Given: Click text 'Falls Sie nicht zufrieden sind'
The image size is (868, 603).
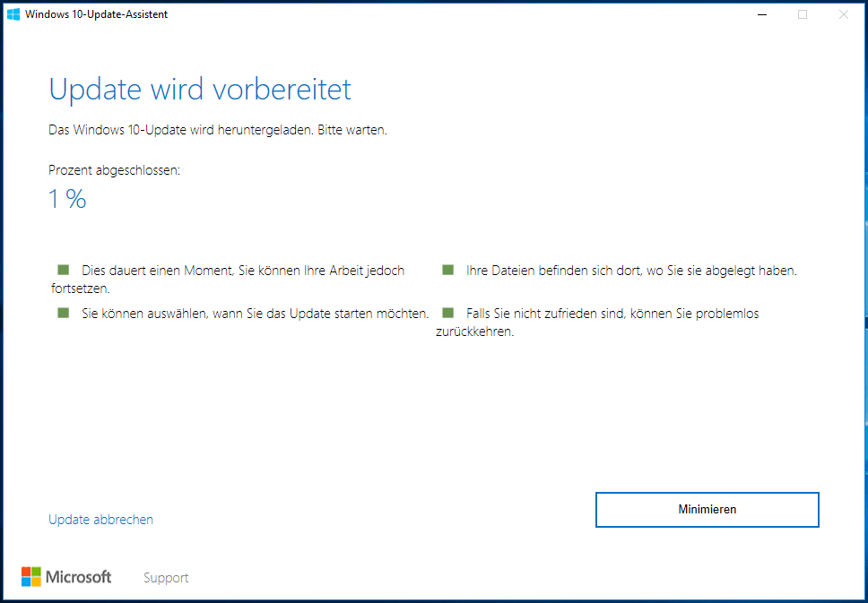Looking at the screenshot, I should (x=547, y=314).
